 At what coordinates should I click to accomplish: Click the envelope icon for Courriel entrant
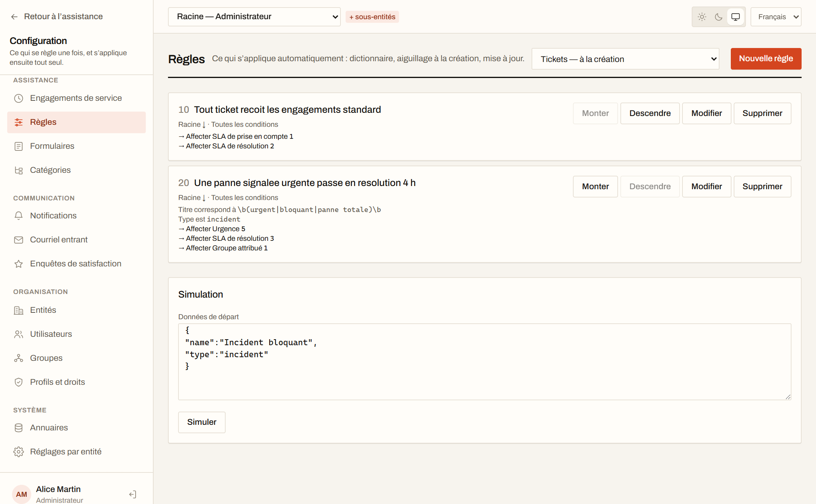[18, 240]
